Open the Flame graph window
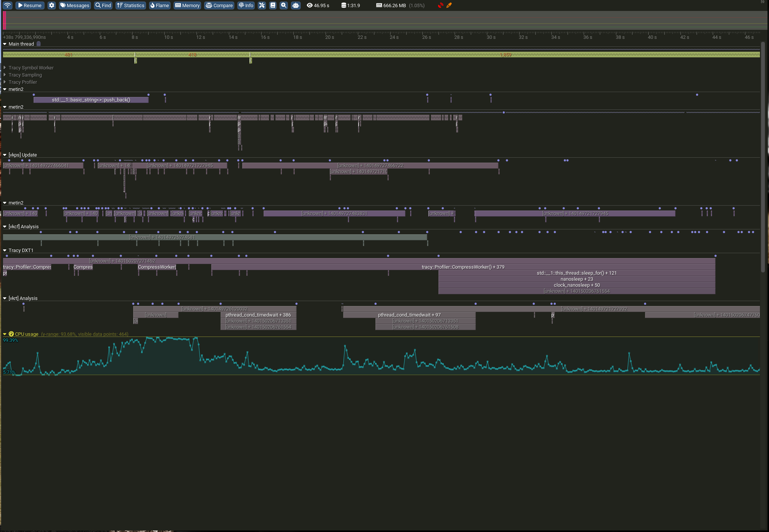Image resolution: width=769 pixels, height=532 pixels. coord(160,5)
